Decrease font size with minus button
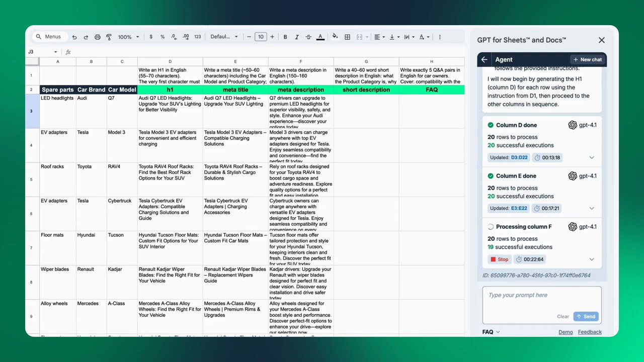The height and width of the screenshot is (362, 644). [x=249, y=37]
